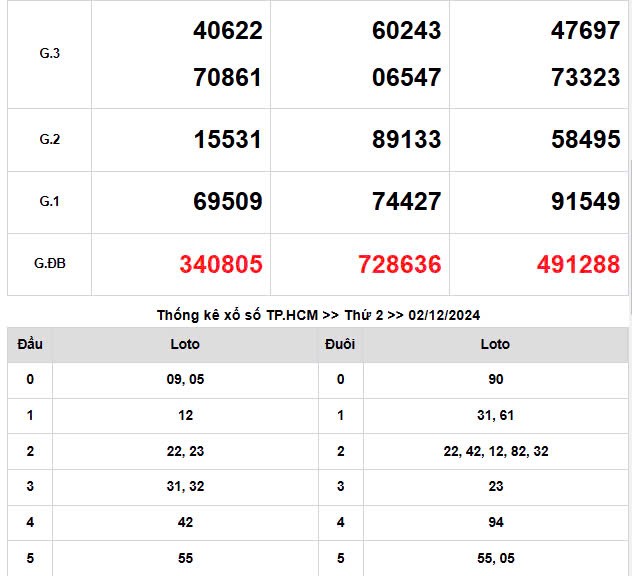Select loto cell 09, 05
The image size is (632, 576).
click(x=185, y=379)
